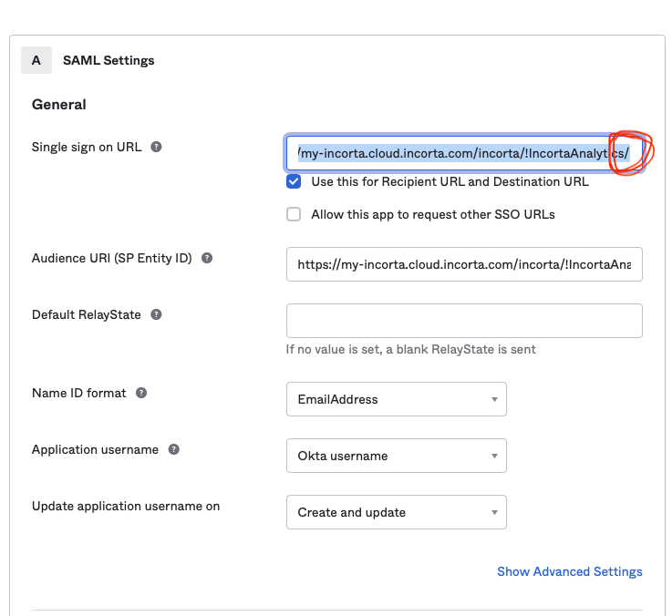Uncheck Use this for Recipient URL checkbox
The height and width of the screenshot is (616, 672).
coord(294,181)
